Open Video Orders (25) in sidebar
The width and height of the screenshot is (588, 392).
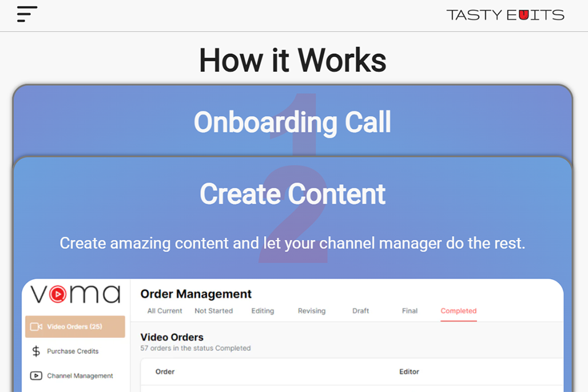[x=75, y=327]
